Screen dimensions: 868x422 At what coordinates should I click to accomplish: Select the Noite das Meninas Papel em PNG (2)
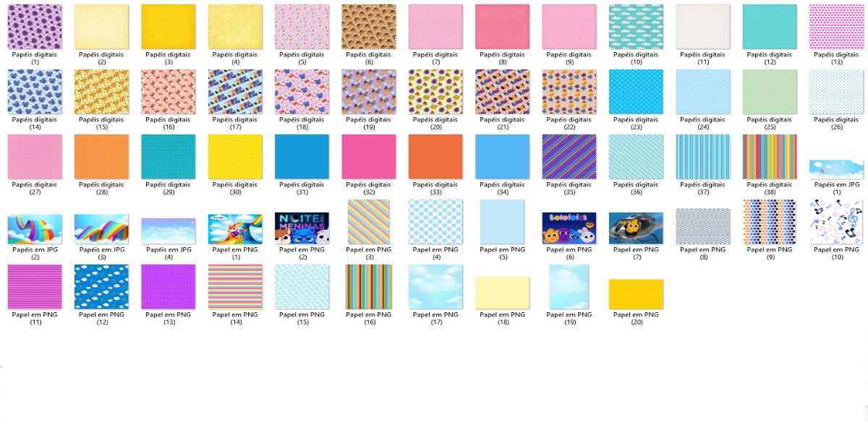click(302, 228)
